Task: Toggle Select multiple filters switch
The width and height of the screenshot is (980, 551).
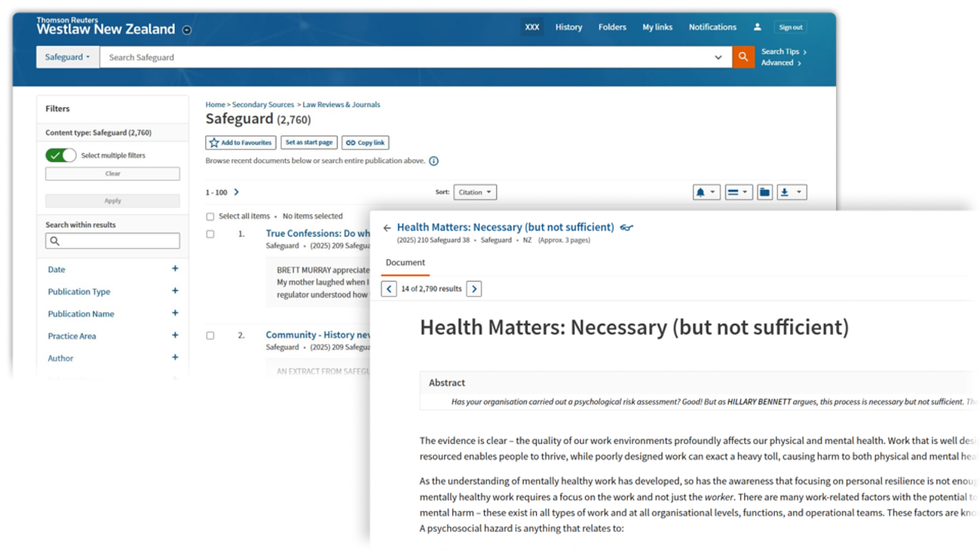Action: point(61,155)
